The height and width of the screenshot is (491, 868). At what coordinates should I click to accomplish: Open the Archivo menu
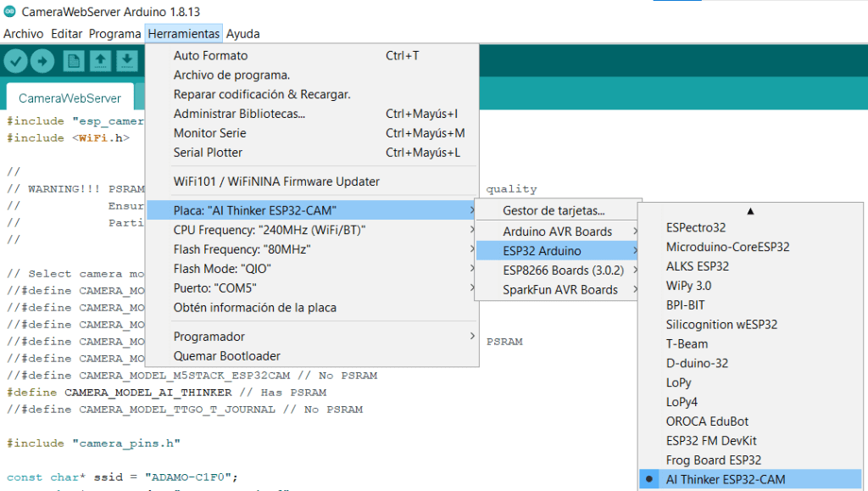coord(23,34)
